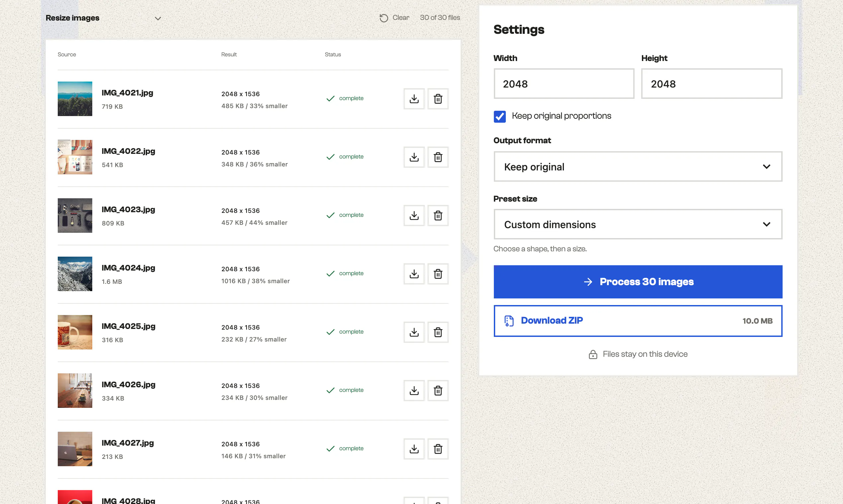The height and width of the screenshot is (504, 843).
Task: Click complete status for IMG_4025.jpg
Action: click(x=345, y=332)
